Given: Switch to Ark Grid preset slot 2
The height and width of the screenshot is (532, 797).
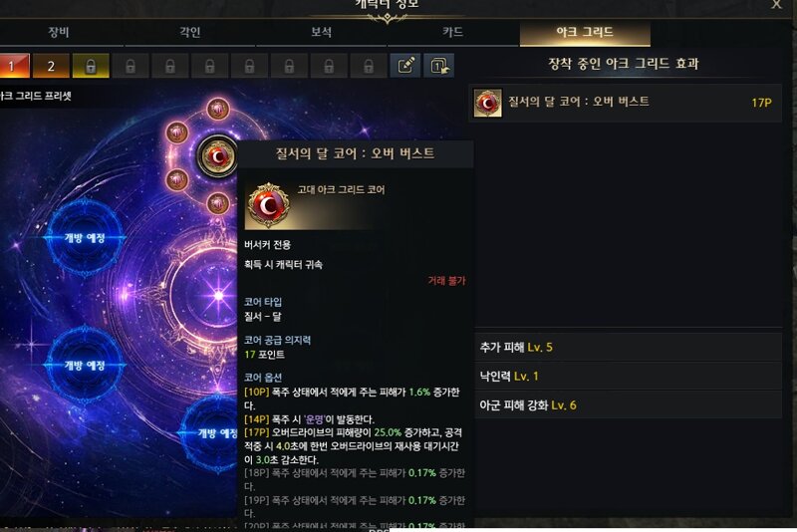Looking at the screenshot, I should point(51,66).
